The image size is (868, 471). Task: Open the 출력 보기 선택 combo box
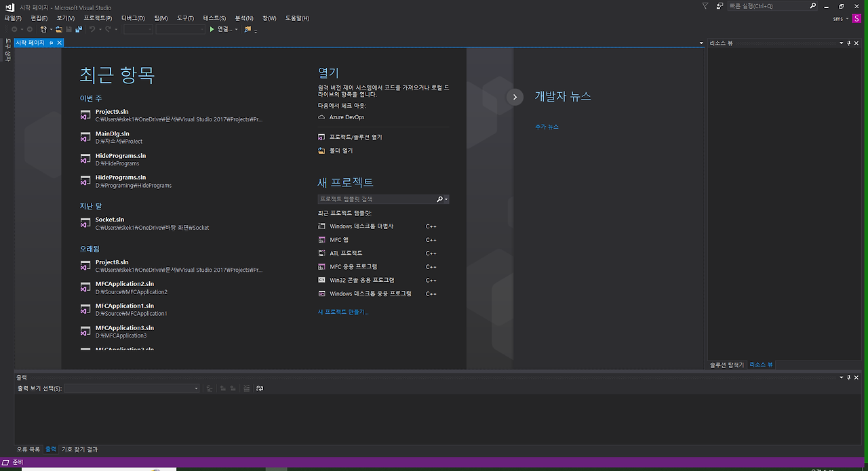coord(132,388)
